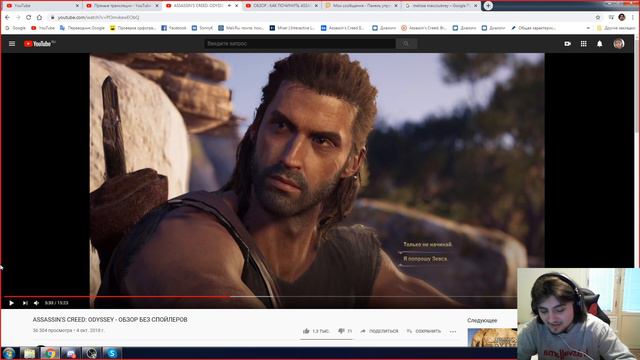This screenshot has height=360, width=640.
Task: Open the Mixer Interactive bookmark
Action: click(292, 28)
